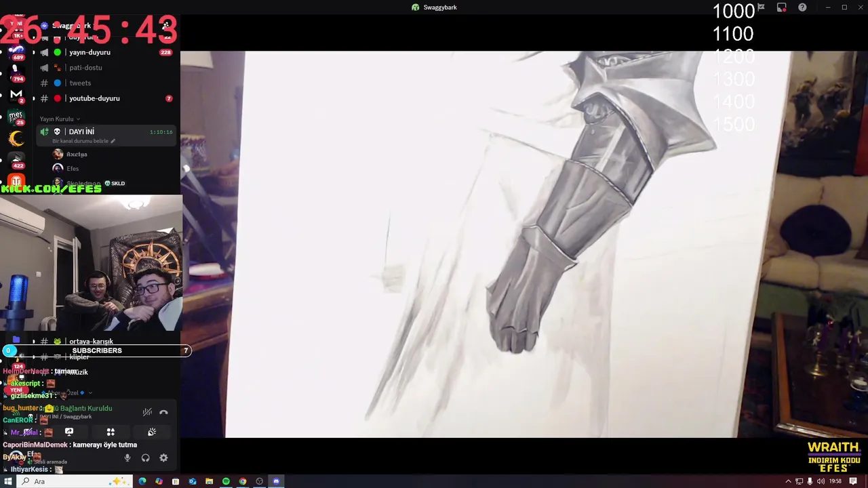Open server icon with 422 badge
The image size is (868, 488).
pyautogui.click(x=17, y=161)
